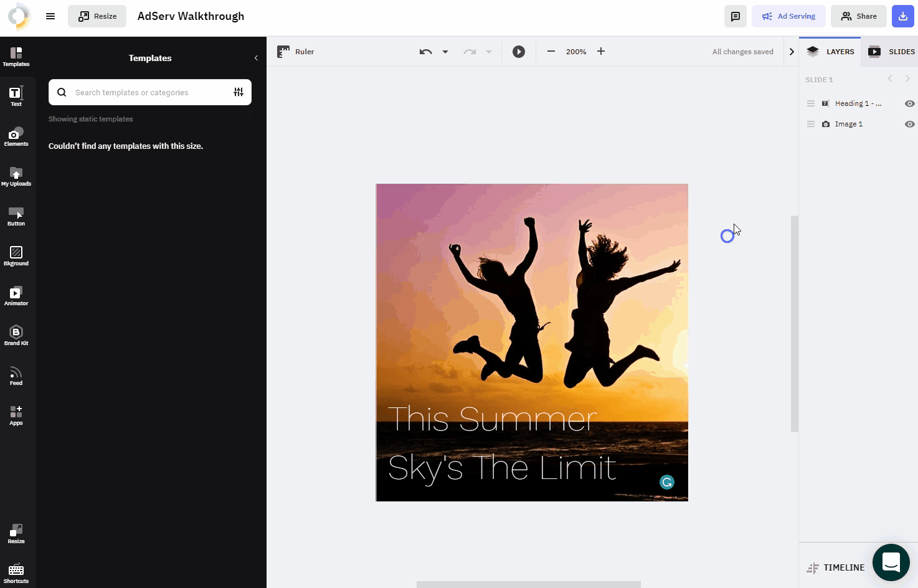Open the Elements panel
Viewport: 918px width, 588px height.
[x=16, y=136]
